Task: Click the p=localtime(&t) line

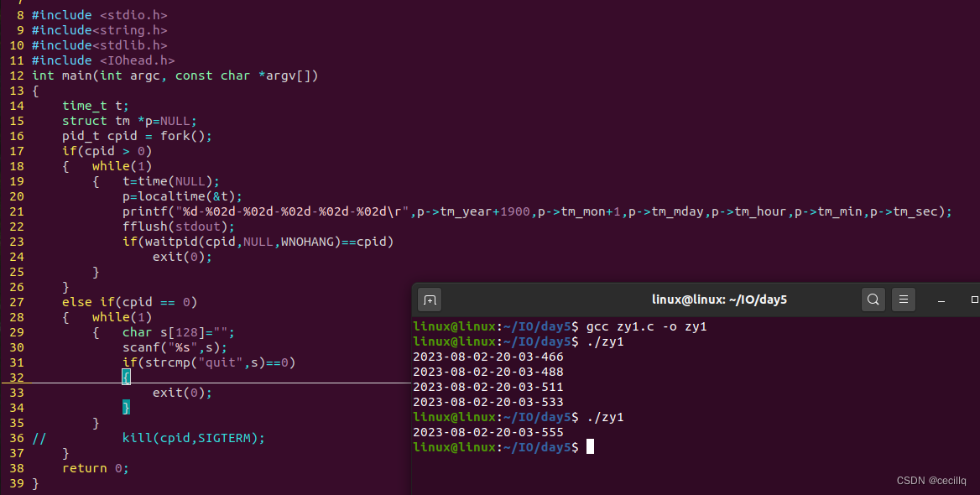Action: [x=182, y=196]
